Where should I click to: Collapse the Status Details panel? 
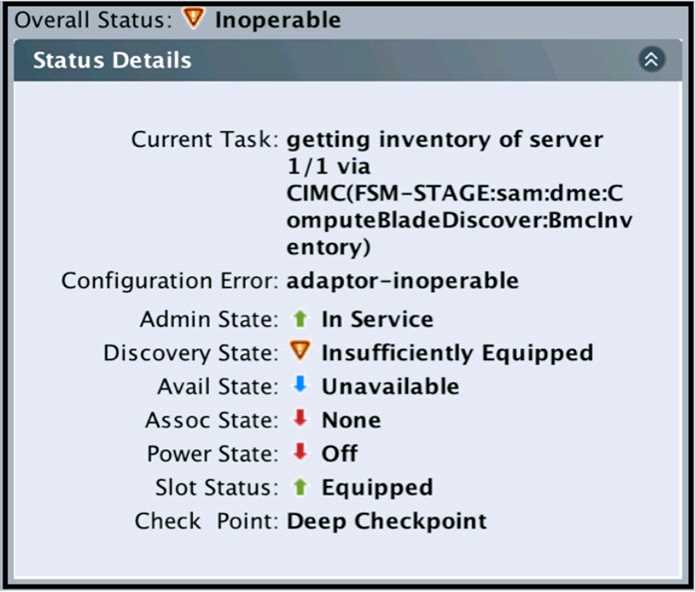click(x=651, y=60)
